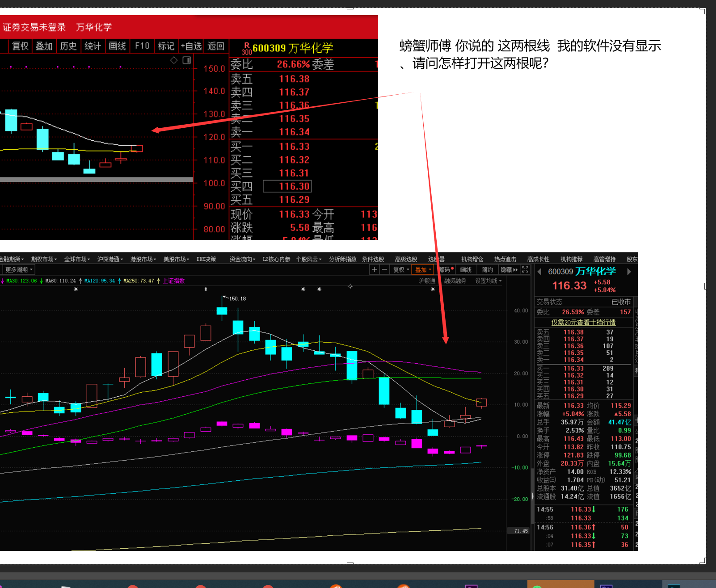Click 叠加 button in upper chart toolbar
Image resolution: width=716 pixels, height=588 pixels.
pos(44,46)
